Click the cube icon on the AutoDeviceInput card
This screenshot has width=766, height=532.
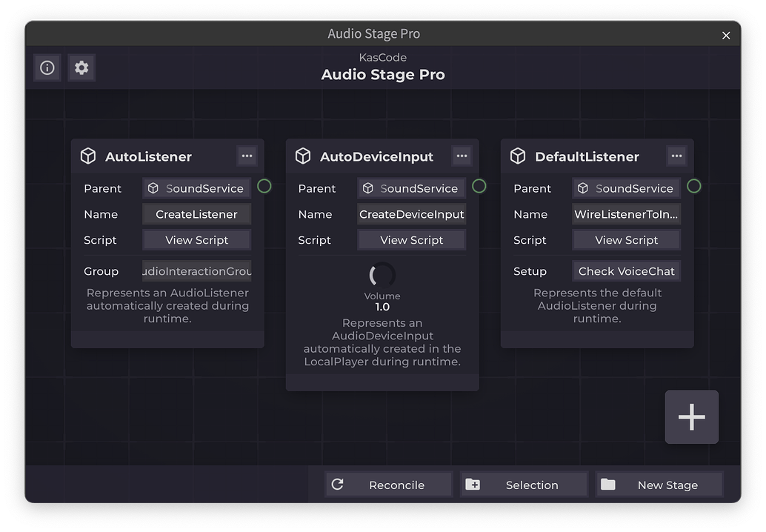tap(303, 156)
